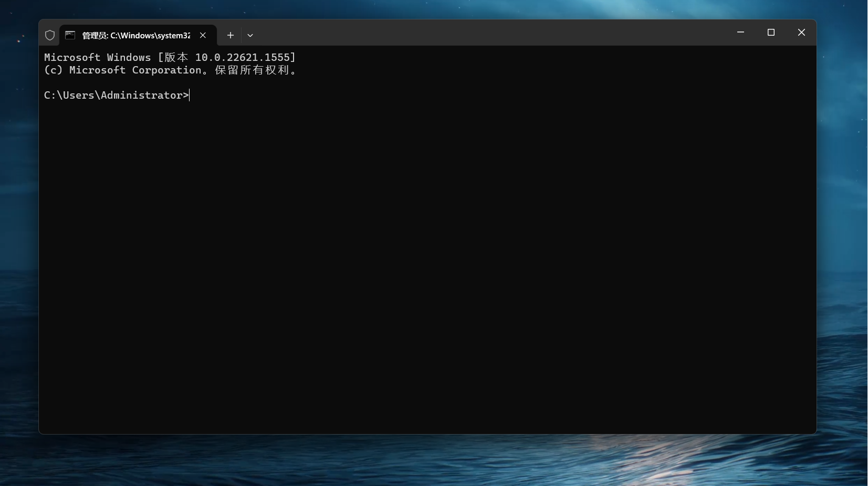Select the C:\Windows\system32 terminal tab
Screen dimensions: 868x486
tap(138, 35)
